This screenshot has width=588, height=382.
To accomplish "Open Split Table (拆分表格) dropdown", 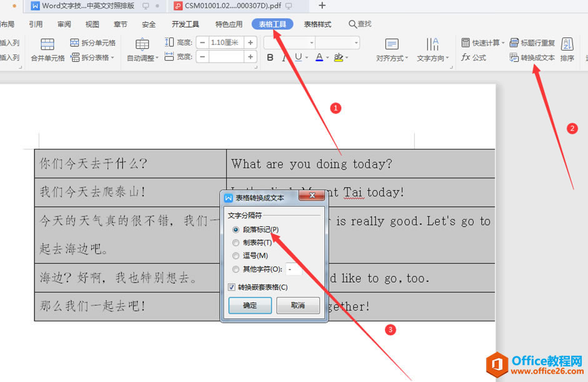I will [x=92, y=58].
